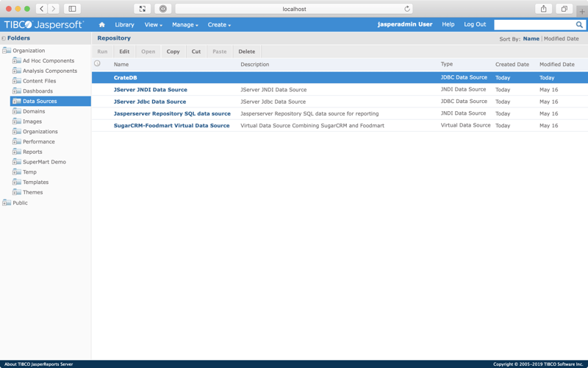This screenshot has height=368, width=588.
Task: Reload the page with Safari refresh icon
Action: coord(407,9)
